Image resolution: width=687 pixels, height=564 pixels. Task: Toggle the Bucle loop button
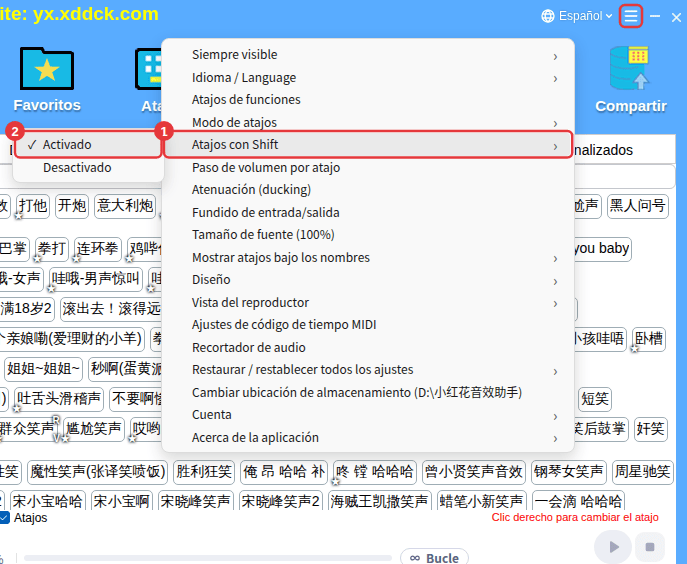[x=434, y=557]
